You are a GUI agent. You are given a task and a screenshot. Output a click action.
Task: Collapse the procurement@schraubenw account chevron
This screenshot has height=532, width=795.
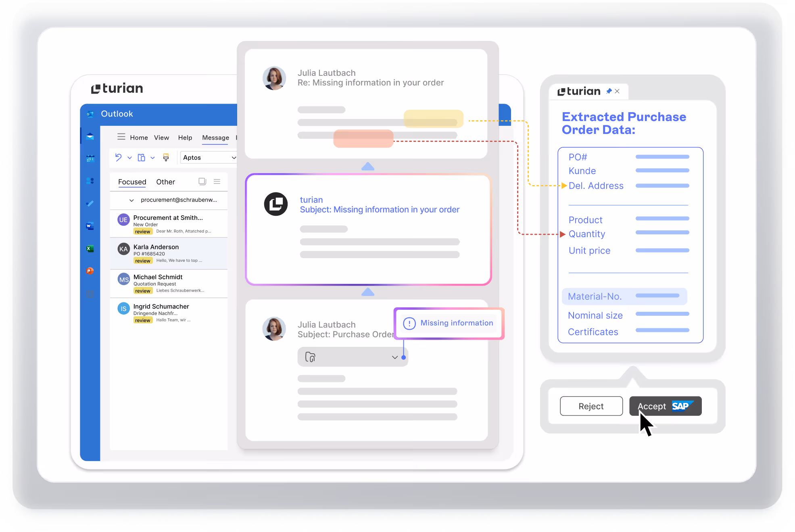(131, 200)
